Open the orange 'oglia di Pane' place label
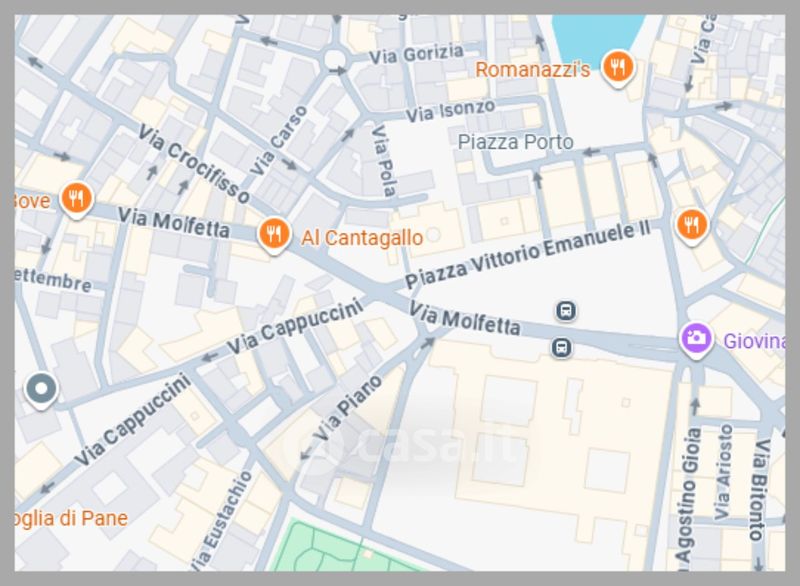 pyautogui.click(x=71, y=518)
